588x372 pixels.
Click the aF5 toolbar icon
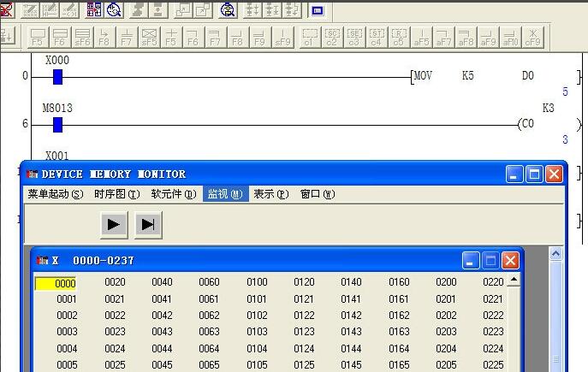[x=422, y=36]
